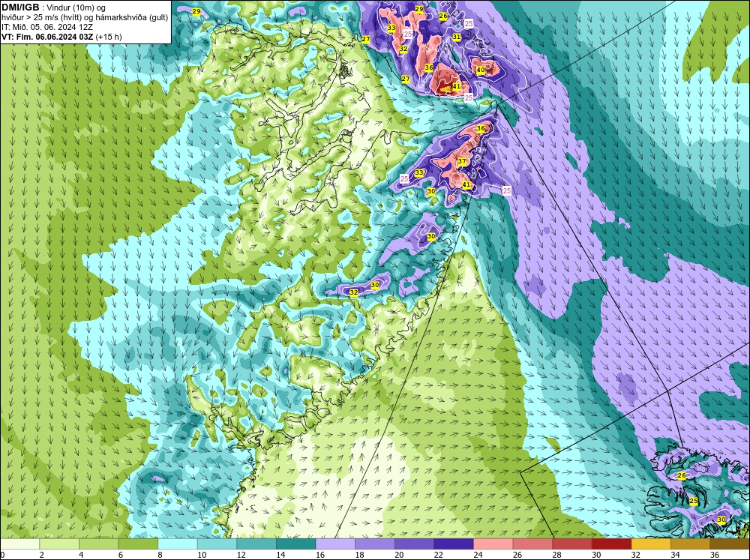This screenshot has width=750, height=560.
Task: Click the 'VT: Fim. 06.06.2024 03Z (+15 h)' line
Action: (x=61, y=36)
